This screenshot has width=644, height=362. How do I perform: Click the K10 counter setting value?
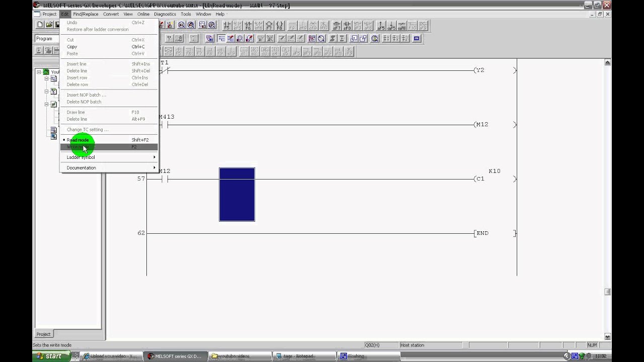click(x=495, y=171)
